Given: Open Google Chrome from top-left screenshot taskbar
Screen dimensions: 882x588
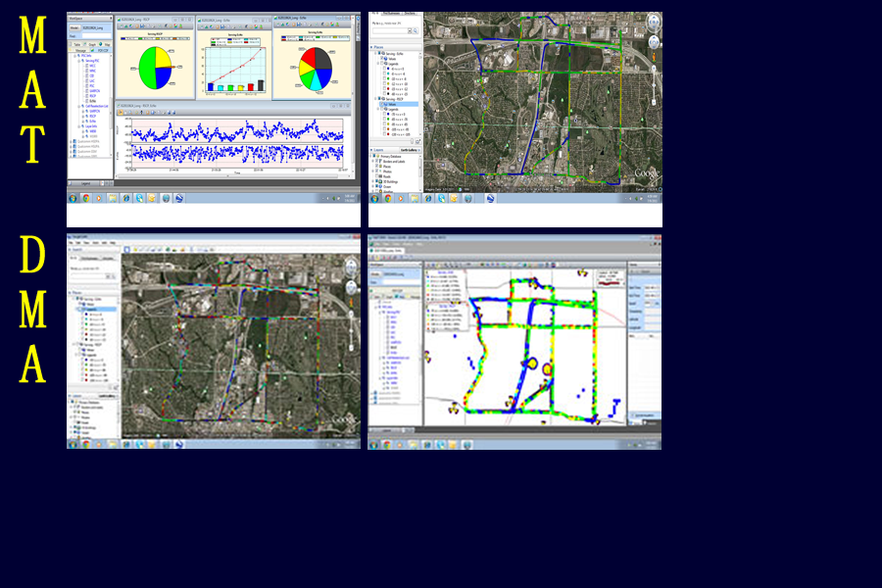Looking at the screenshot, I should pyautogui.click(x=86, y=198).
